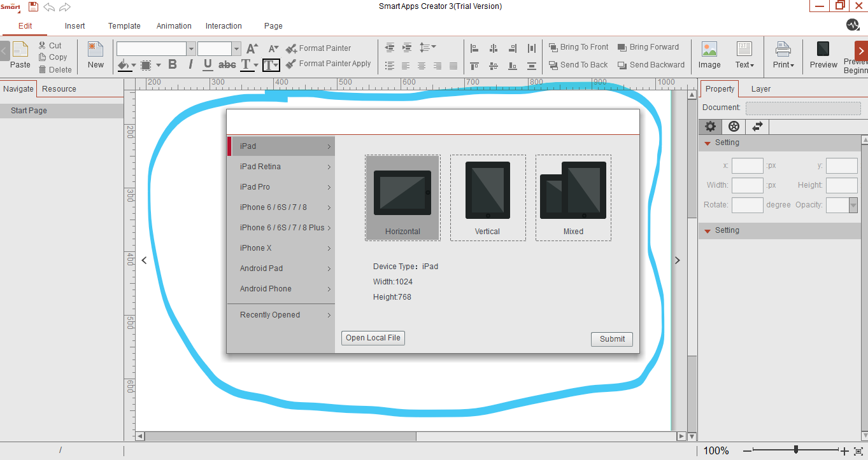Switch to the Insert ribbon tab
The width and height of the screenshot is (868, 460).
75,26
